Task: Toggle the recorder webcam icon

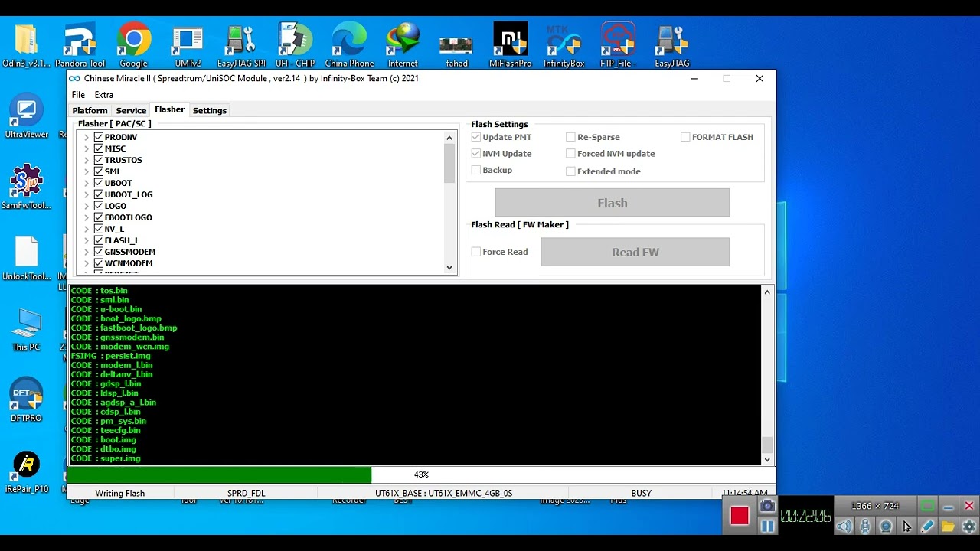Action: (886, 527)
